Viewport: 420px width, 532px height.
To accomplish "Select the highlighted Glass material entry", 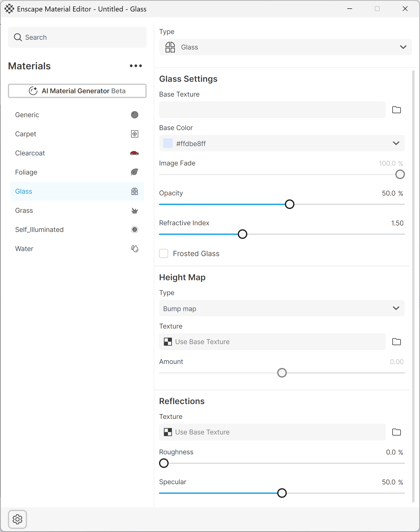I will click(77, 191).
